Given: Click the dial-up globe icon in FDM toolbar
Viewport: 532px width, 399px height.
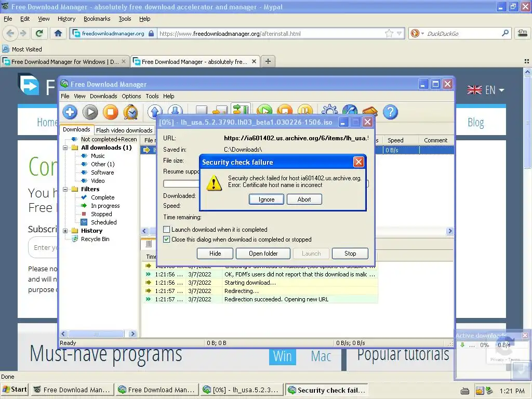Looking at the screenshot, I should point(350,110).
